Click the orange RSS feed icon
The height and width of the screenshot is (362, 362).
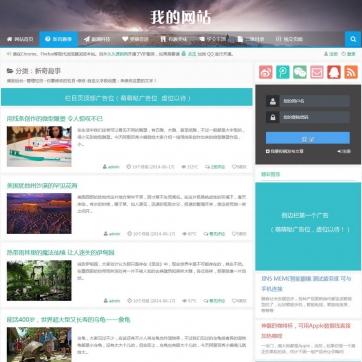point(351,72)
